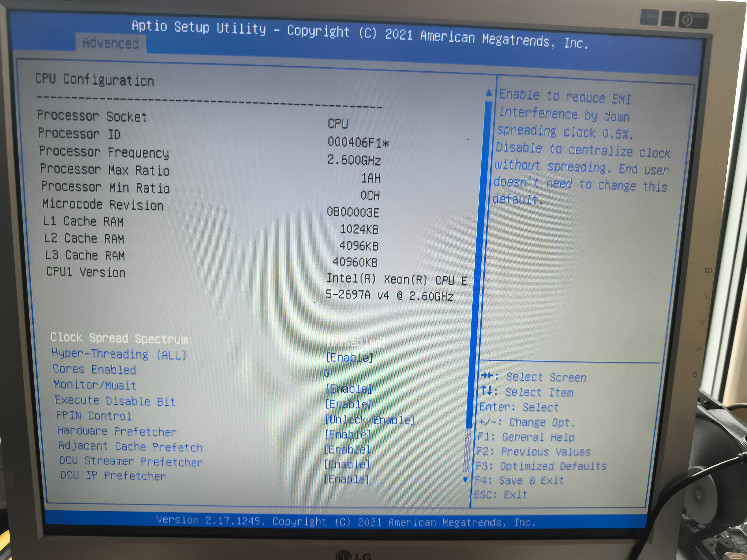Click the scrollbar up arrow
Screen dimensions: 747x560
pos(488,92)
